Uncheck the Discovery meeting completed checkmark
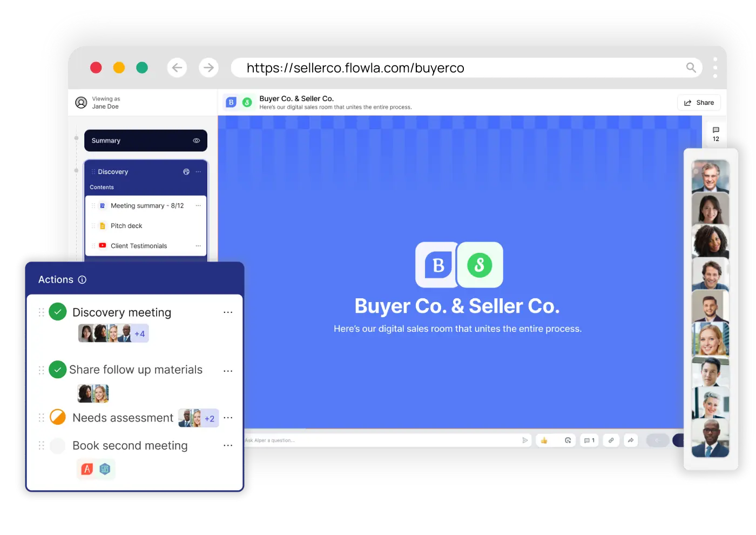 pos(58,312)
